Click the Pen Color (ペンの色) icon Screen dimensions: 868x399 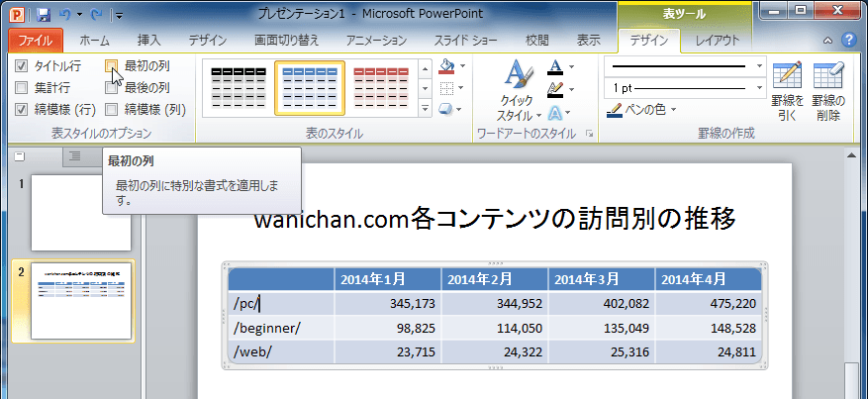(614, 110)
